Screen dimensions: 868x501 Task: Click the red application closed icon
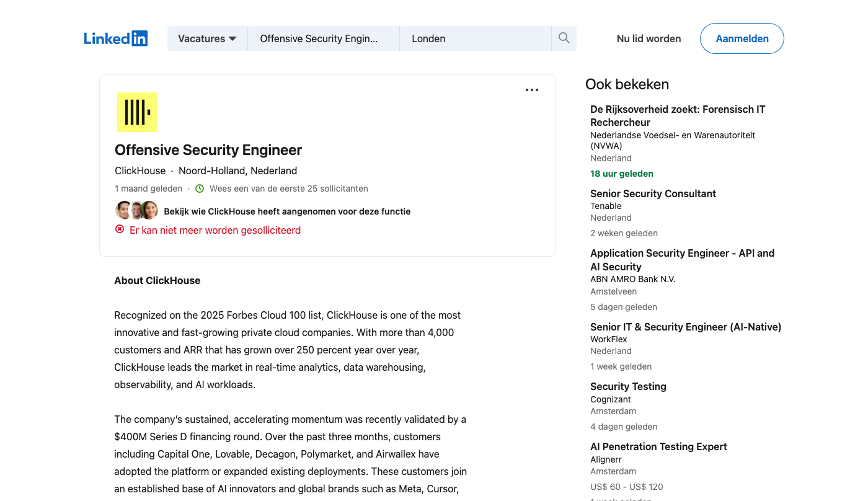pos(120,229)
